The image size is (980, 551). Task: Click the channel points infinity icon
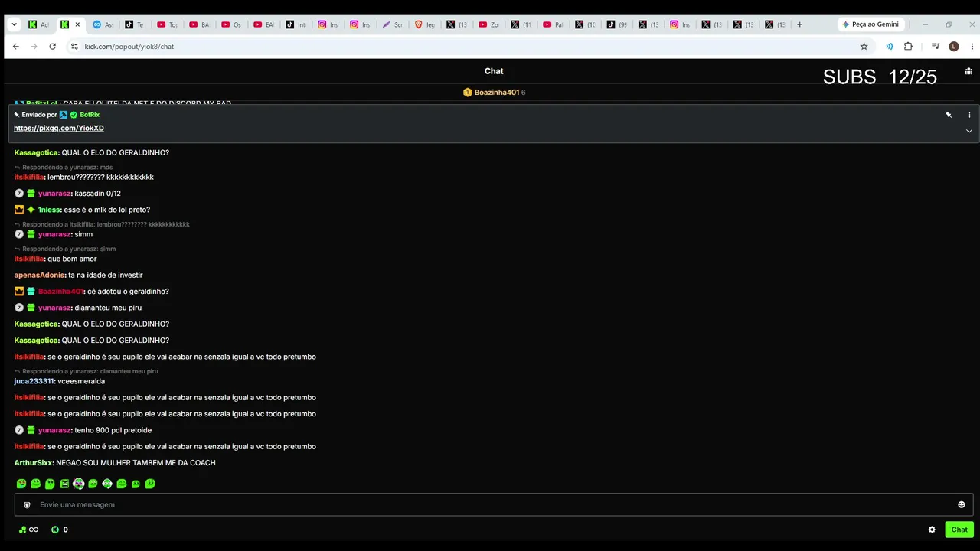[x=28, y=530]
